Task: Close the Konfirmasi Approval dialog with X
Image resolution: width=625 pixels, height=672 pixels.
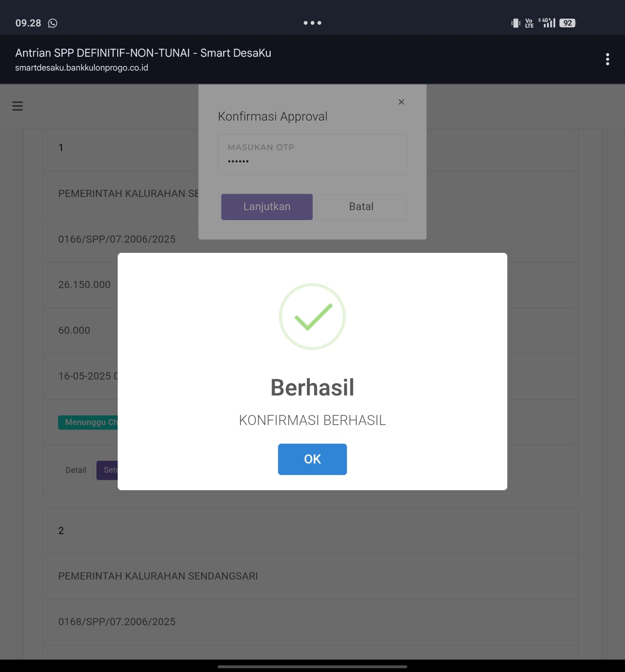Action: 401,102
